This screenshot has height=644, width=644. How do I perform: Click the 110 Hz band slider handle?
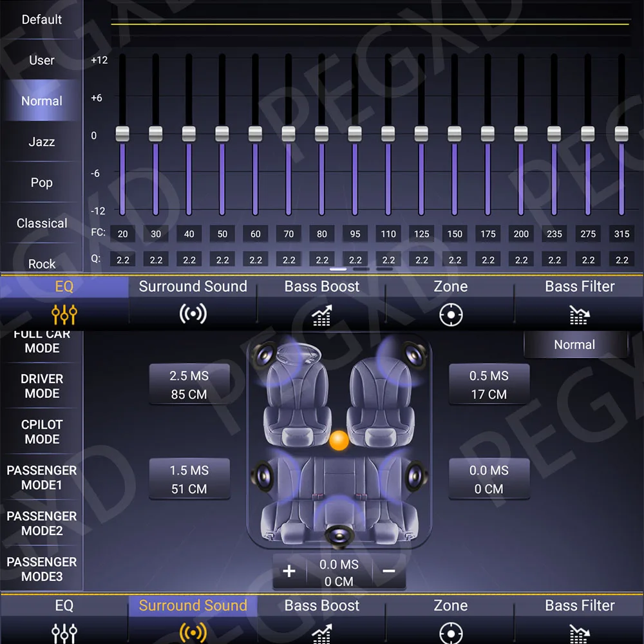tap(388, 134)
